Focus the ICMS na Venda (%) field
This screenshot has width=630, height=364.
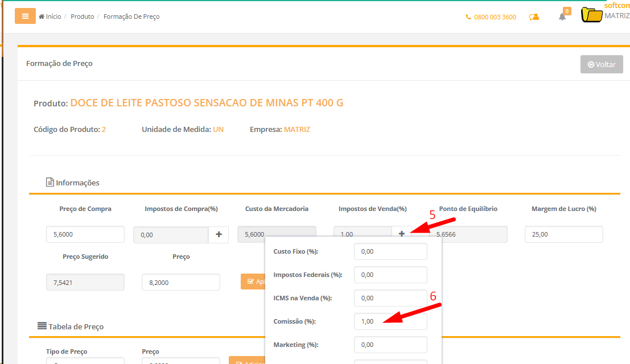(x=390, y=298)
